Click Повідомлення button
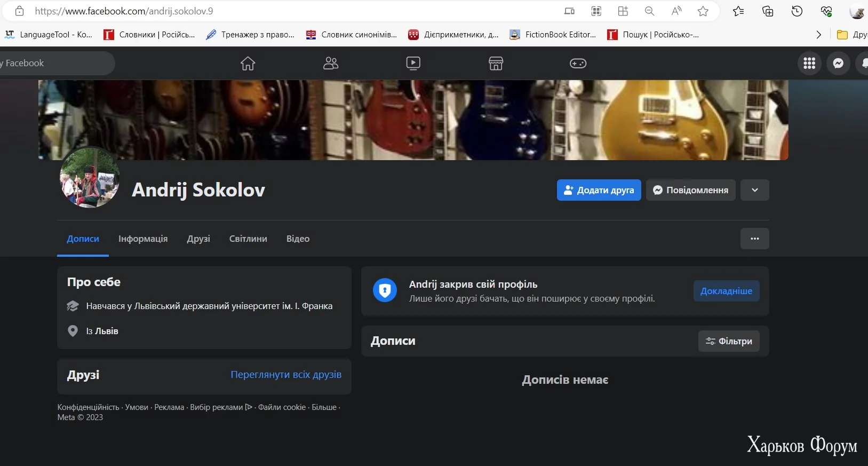The height and width of the screenshot is (466, 868). point(691,190)
